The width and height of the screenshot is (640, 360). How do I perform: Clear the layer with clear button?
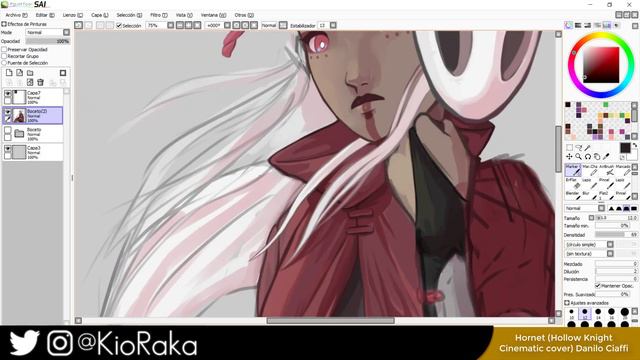click(30, 82)
